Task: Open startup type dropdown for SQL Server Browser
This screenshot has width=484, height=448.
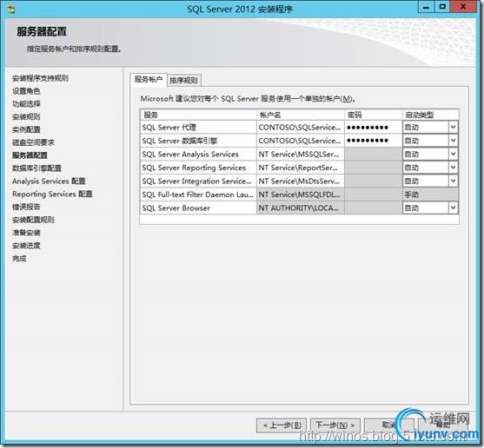Action: [x=453, y=208]
